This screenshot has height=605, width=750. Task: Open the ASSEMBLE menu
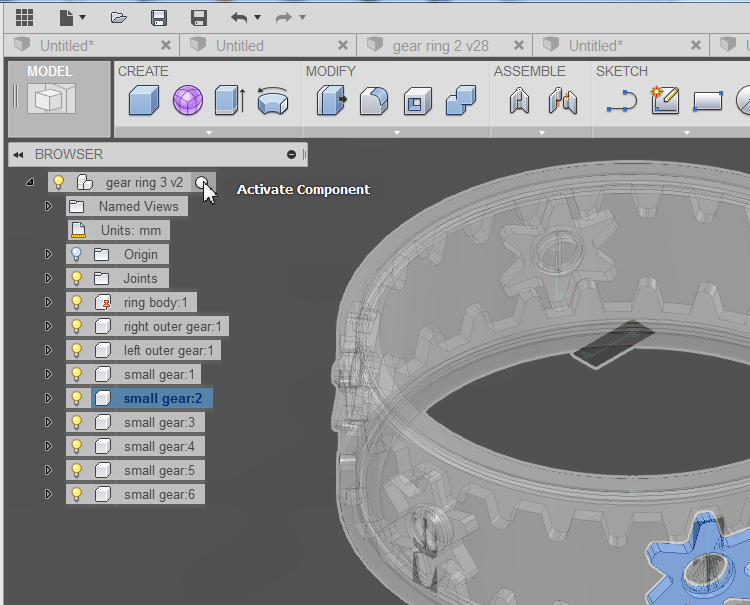click(x=529, y=71)
